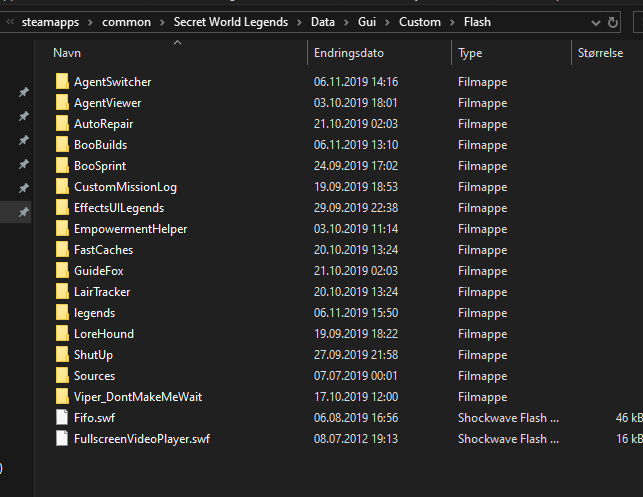
Task: Click the Størrelse column header
Action: click(600, 53)
